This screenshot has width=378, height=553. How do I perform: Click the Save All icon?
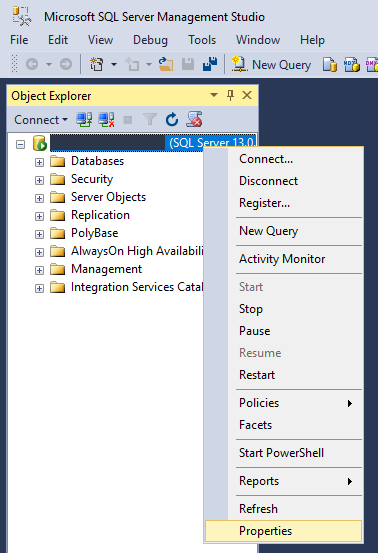coord(210,65)
